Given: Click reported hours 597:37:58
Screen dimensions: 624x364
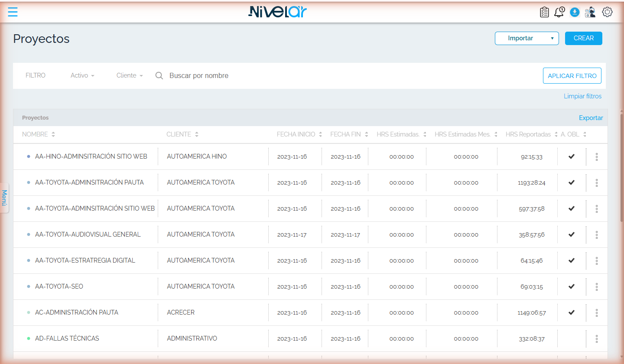Looking at the screenshot, I should [x=532, y=209].
